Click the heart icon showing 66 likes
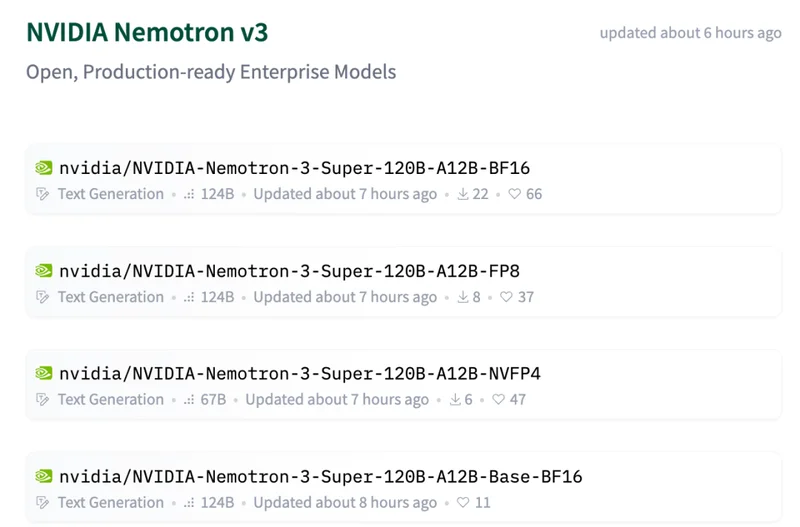Image resolution: width=800 pixels, height=527 pixels. point(515,194)
